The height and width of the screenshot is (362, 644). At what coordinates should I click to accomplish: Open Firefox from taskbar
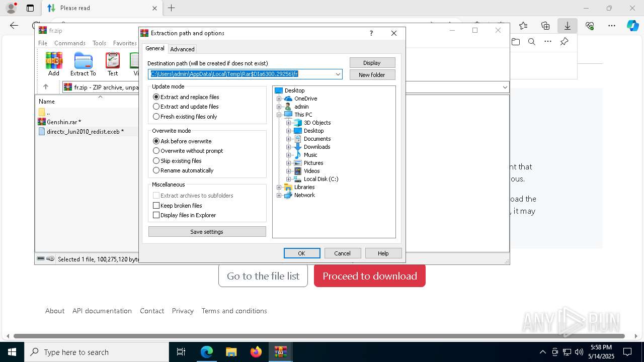[x=256, y=352]
